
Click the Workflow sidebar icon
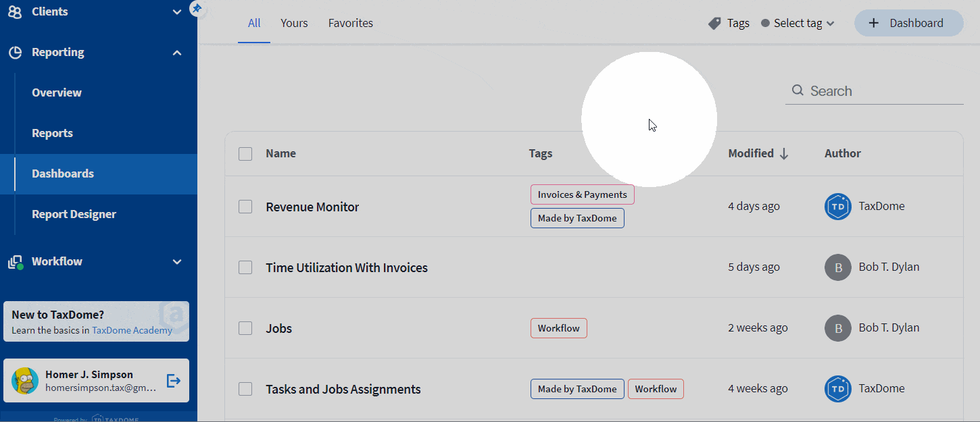14,262
